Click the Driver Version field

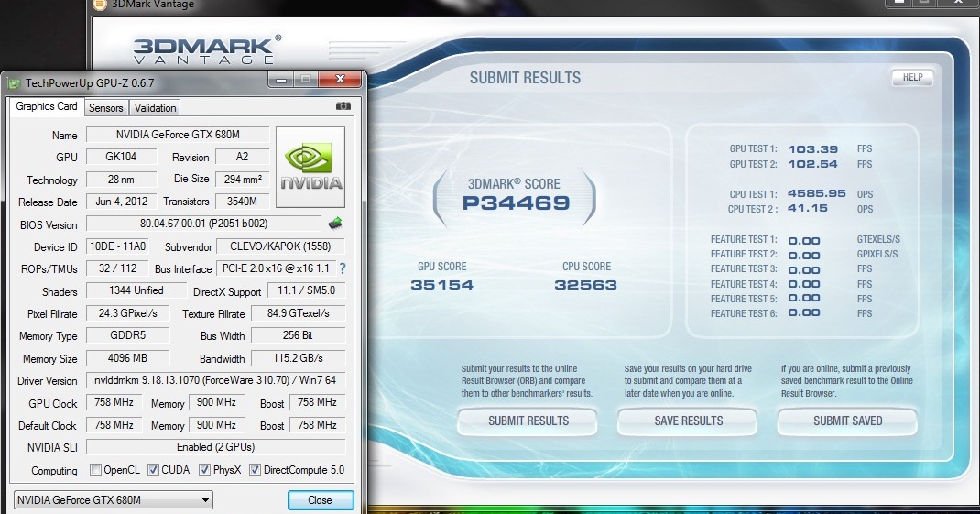(x=215, y=379)
